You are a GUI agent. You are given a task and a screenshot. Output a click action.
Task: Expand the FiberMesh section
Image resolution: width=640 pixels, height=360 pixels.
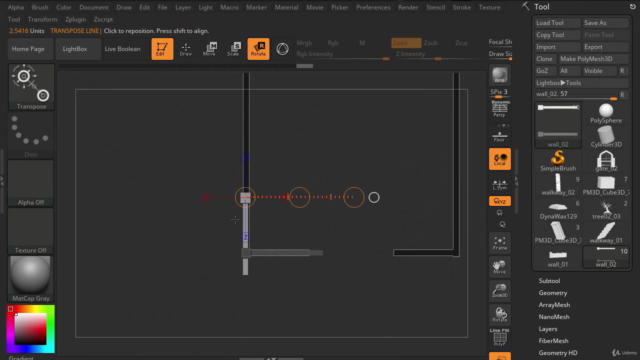(553, 340)
